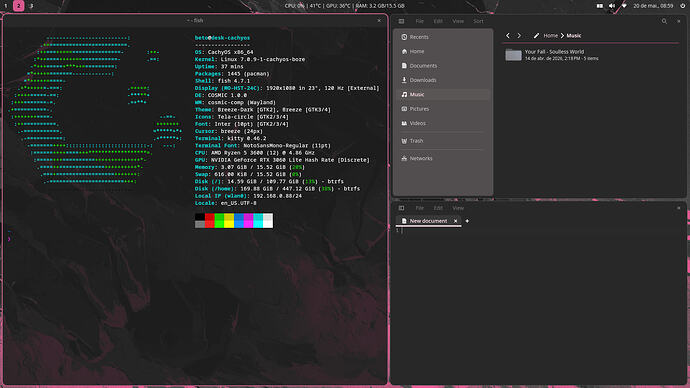Open Networks in the sidebar
Image resolution: width=690 pixels, height=388 pixels.
(x=442, y=158)
